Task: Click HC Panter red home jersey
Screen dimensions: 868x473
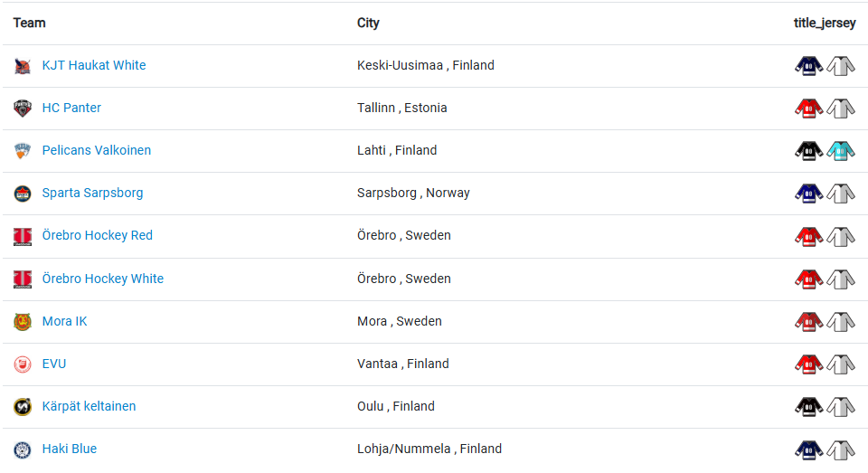Action: point(808,109)
